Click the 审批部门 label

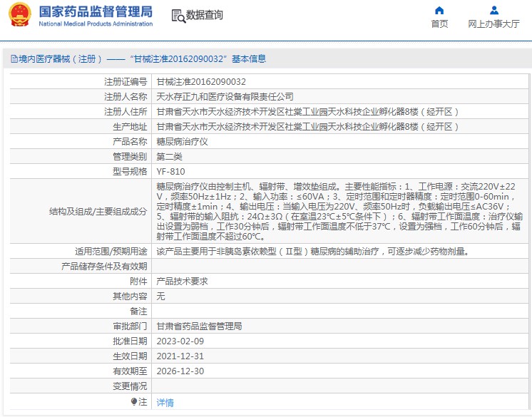point(130,326)
